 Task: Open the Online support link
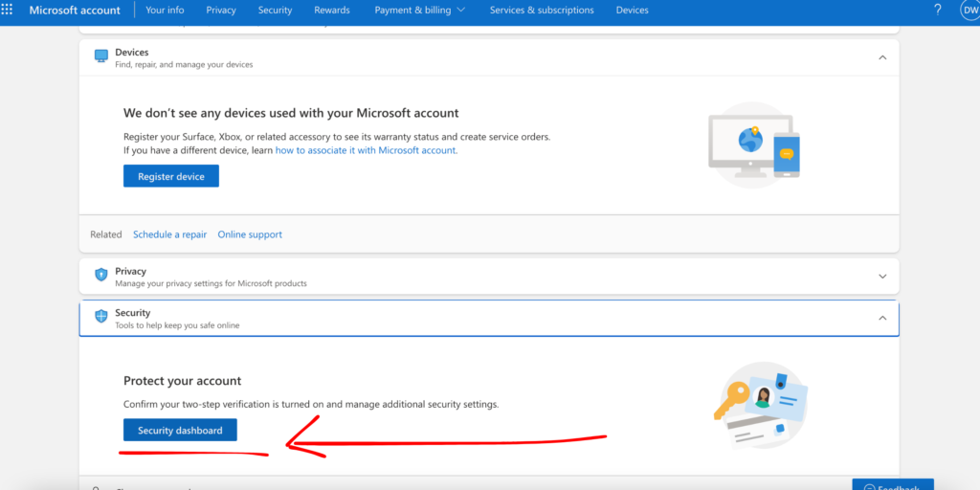[250, 234]
